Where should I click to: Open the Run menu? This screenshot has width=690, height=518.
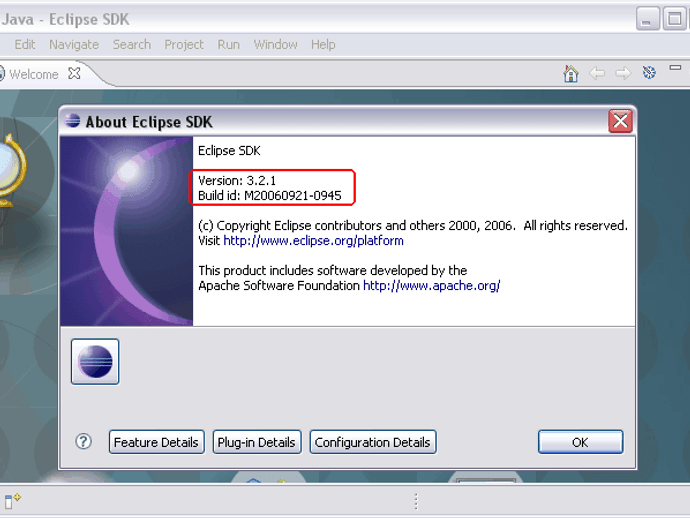point(228,44)
